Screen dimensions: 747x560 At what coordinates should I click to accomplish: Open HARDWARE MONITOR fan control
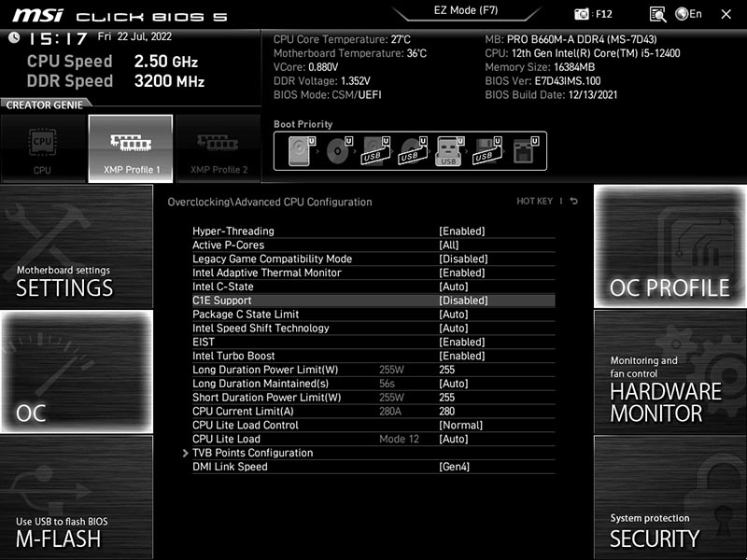coord(670,371)
